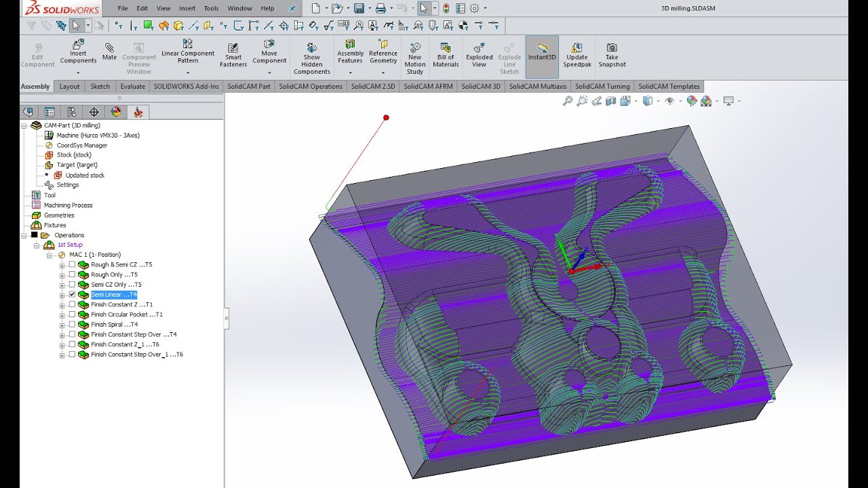The image size is (868, 488).
Task: Check the Semi CZ Only operation checkbox
Action: click(x=72, y=285)
